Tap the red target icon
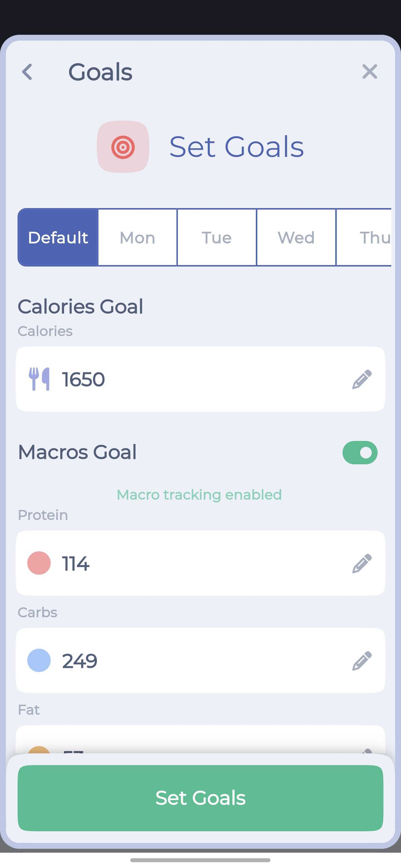 point(123,147)
